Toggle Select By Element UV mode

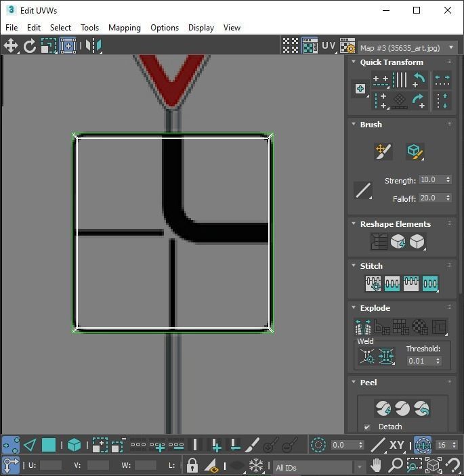(74, 445)
